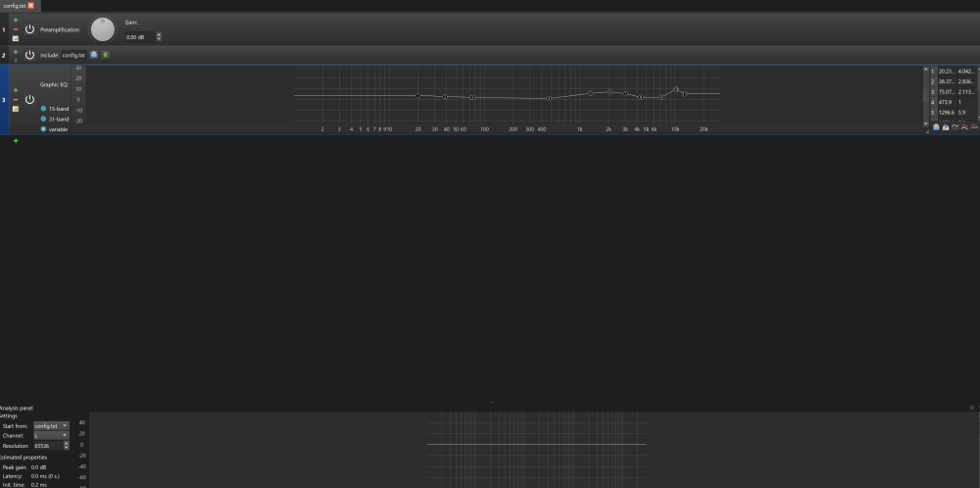Toggle the Preamplification filter power button
Image resolution: width=980 pixels, height=488 pixels.
click(x=29, y=29)
